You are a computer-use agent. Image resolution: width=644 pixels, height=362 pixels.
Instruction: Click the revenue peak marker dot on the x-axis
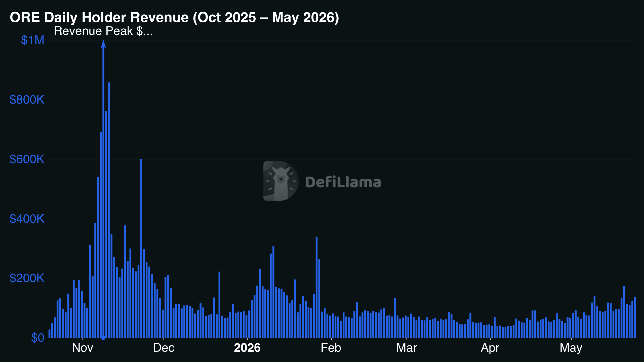[x=103, y=338]
